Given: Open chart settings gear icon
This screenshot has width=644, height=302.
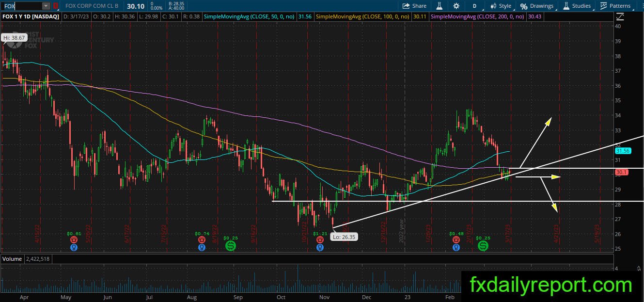Looking at the screenshot, I should (x=456, y=6).
